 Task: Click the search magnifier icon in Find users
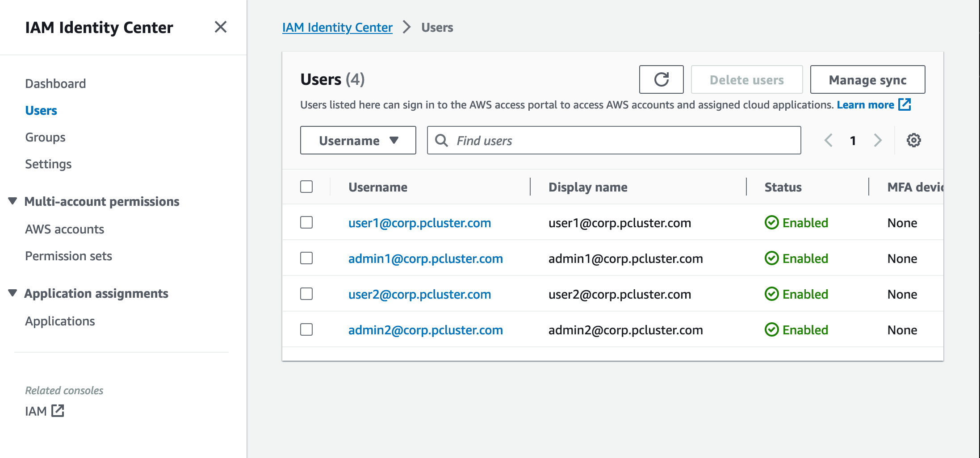441,140
